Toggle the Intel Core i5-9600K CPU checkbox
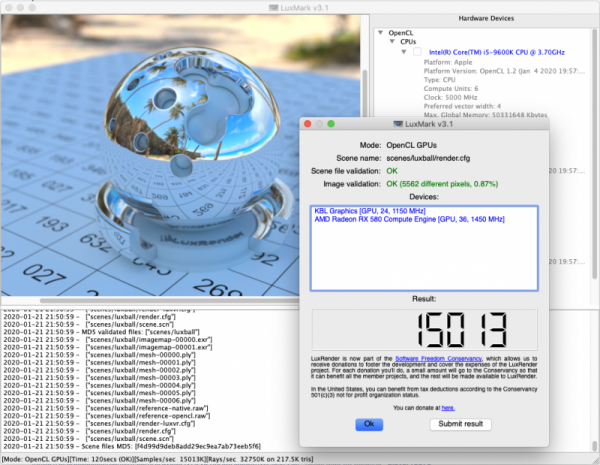 (x=417, y=52)
